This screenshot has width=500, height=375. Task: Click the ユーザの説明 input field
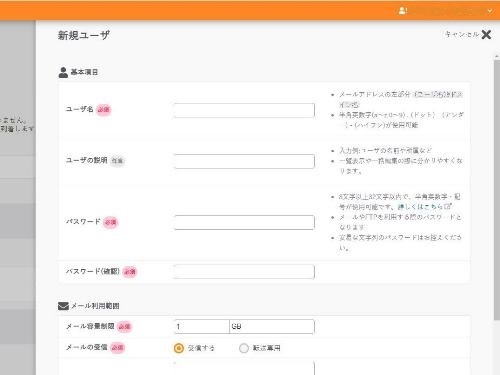244,161
